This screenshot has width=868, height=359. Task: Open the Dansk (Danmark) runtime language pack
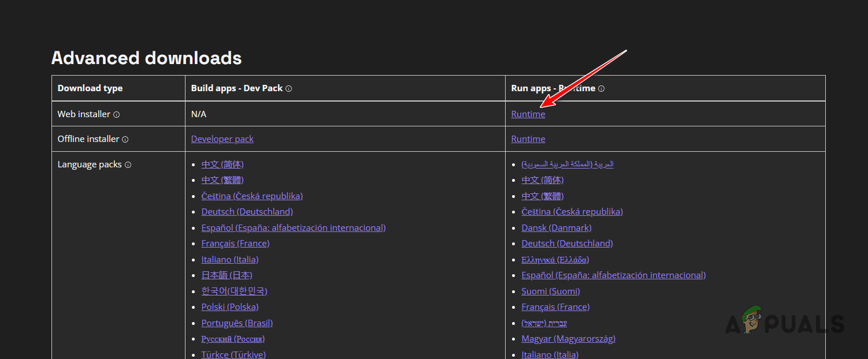coord(556,227)
